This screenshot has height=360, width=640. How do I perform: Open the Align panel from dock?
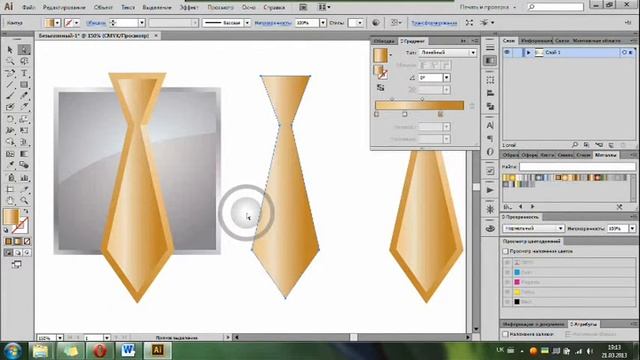490,93
